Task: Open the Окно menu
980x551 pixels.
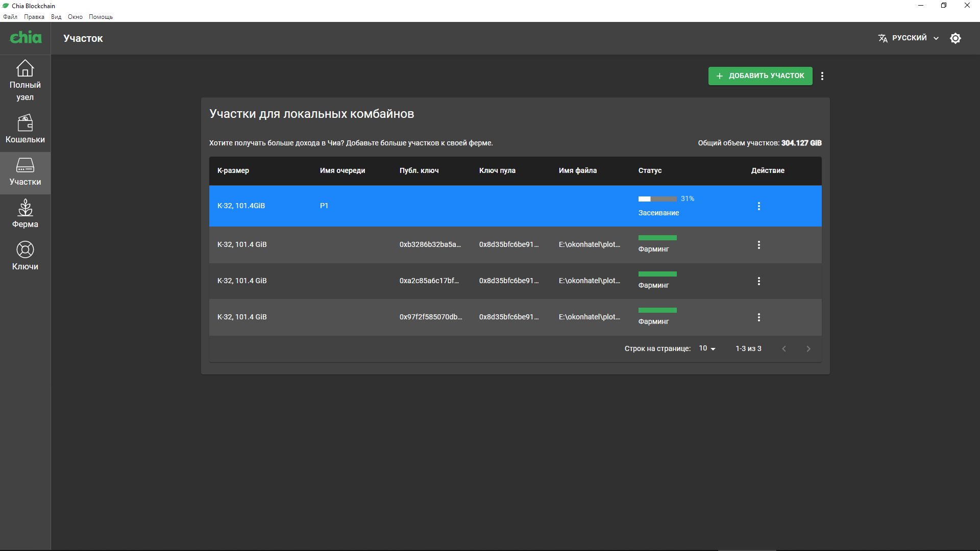Action: pyautogui.click(x=75, y=17)
